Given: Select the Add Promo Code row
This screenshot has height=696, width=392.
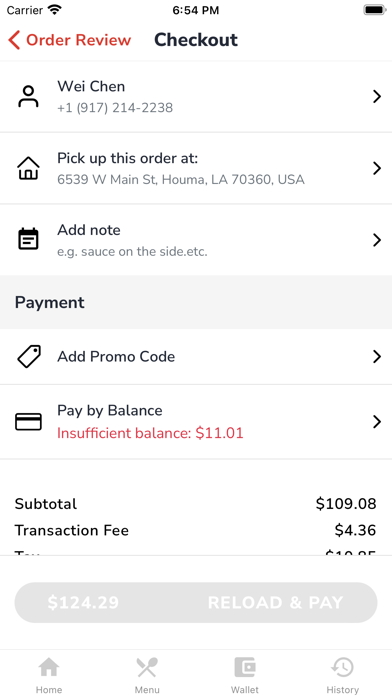Looking at the screenshot, I should point(196,356).
